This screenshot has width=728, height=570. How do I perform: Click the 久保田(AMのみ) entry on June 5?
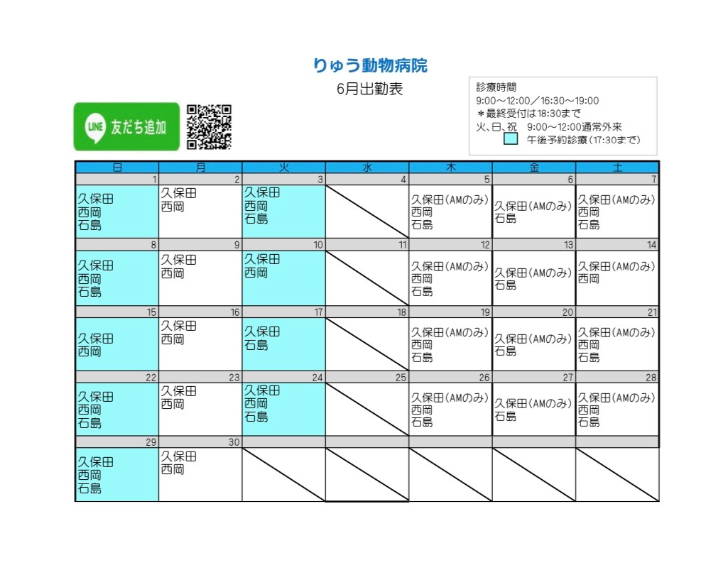(x=450, y=199)
